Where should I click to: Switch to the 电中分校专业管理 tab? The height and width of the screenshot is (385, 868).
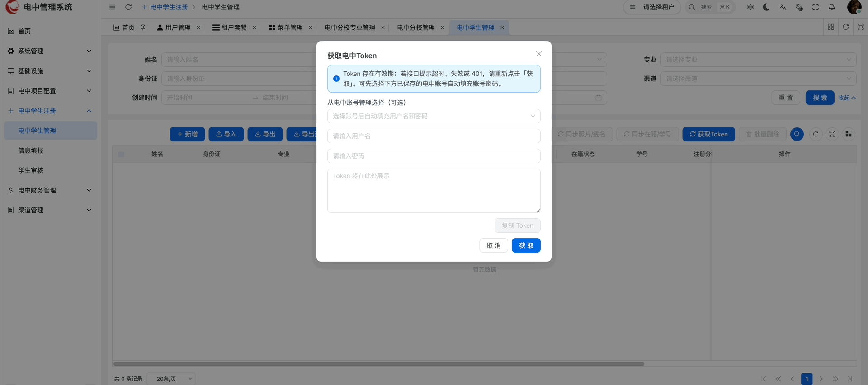coord(350,28)
